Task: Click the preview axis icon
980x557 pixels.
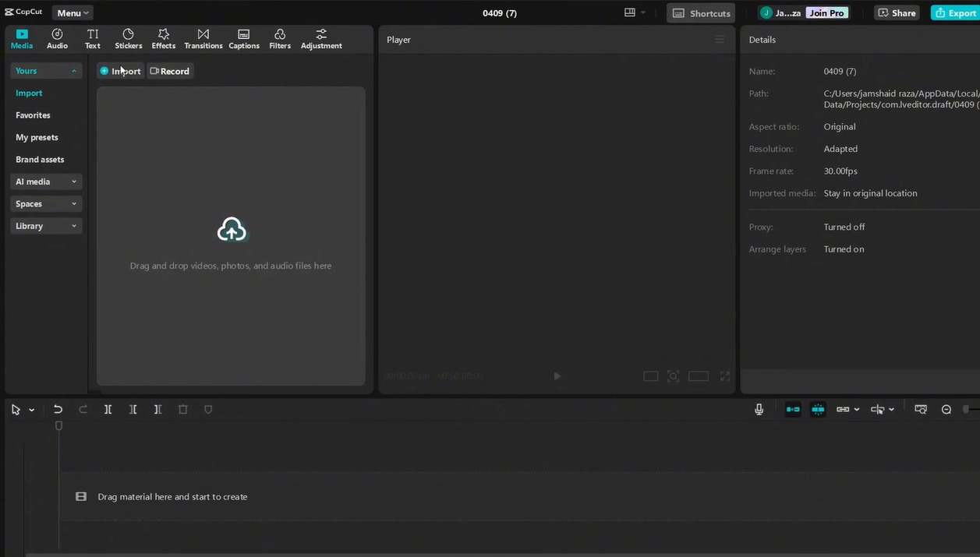Action: 877,410
